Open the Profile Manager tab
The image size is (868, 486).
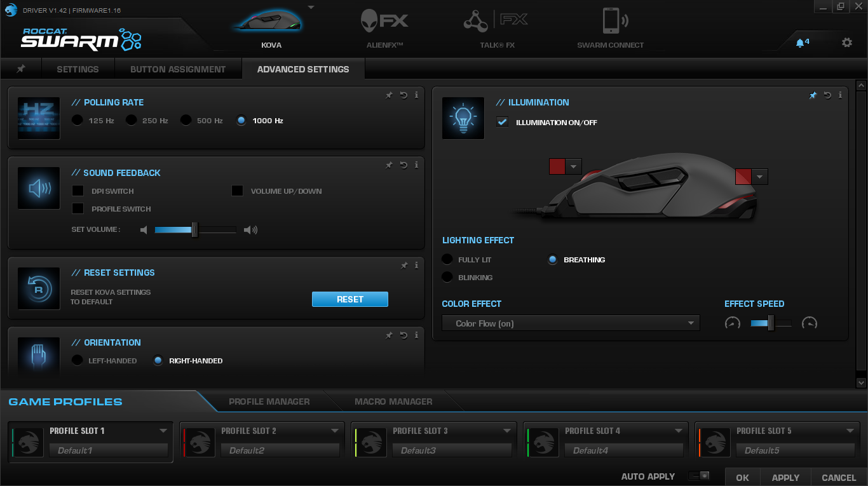point(269,402)
